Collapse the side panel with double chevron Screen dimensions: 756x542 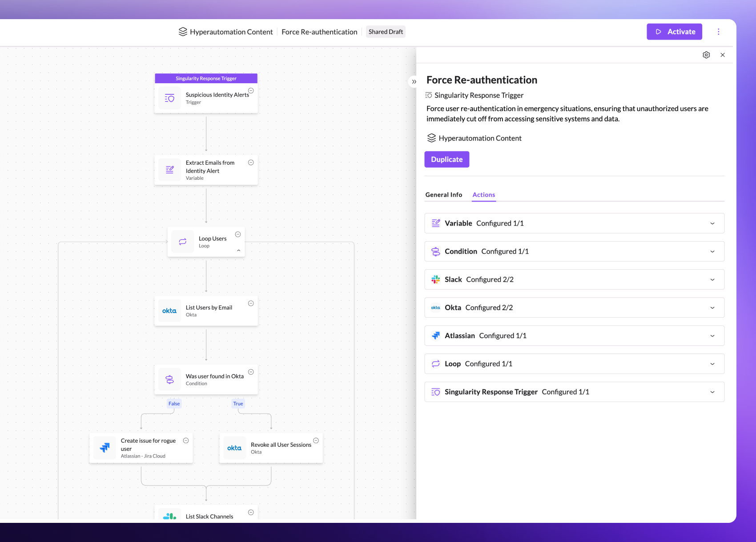tap(414, 81)
